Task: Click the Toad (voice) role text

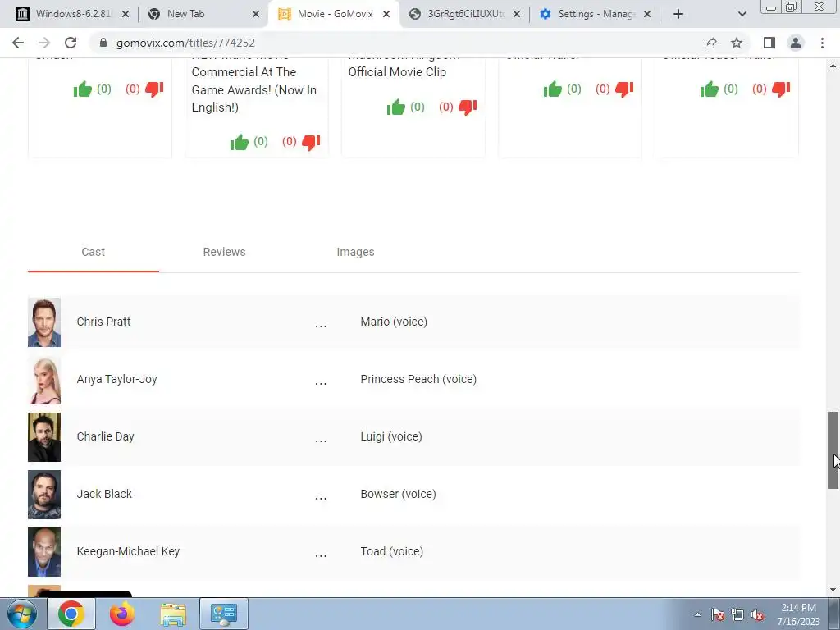Action: tap(391, 551)
